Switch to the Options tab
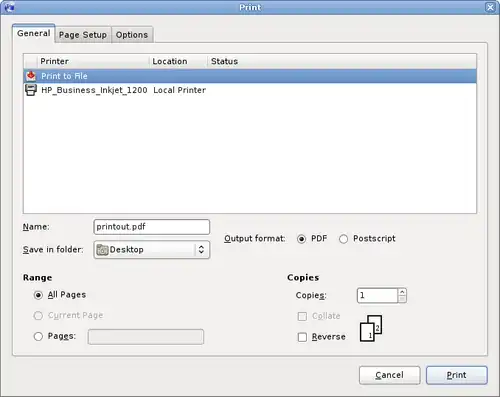The image size is (500, 397). coord(132,35)
